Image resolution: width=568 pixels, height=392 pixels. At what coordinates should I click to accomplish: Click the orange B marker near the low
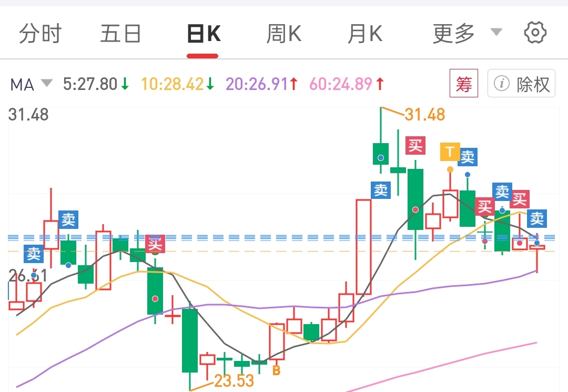(x=276, y=370)
